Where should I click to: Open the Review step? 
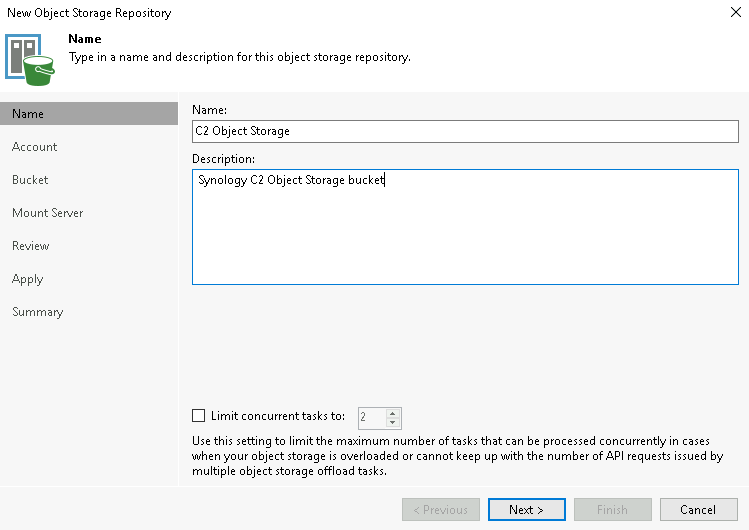[x=31, y=245]
